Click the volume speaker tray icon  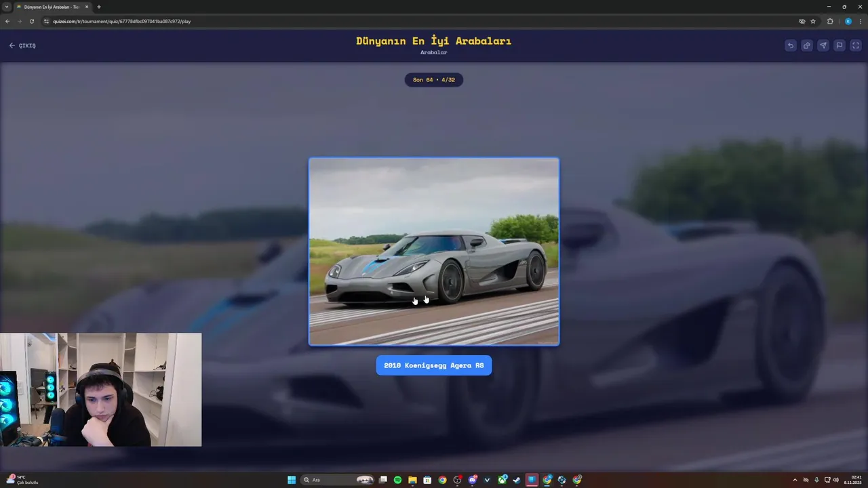[x=835, y=480]
